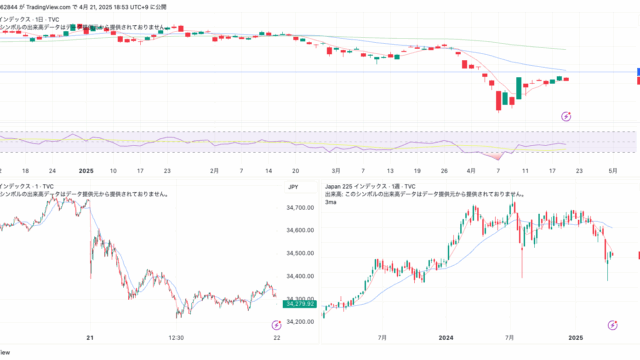
Task: Click the 4月 21, 2025 18:53 UTC+9 publish timestamp
Action: [113, 7]
